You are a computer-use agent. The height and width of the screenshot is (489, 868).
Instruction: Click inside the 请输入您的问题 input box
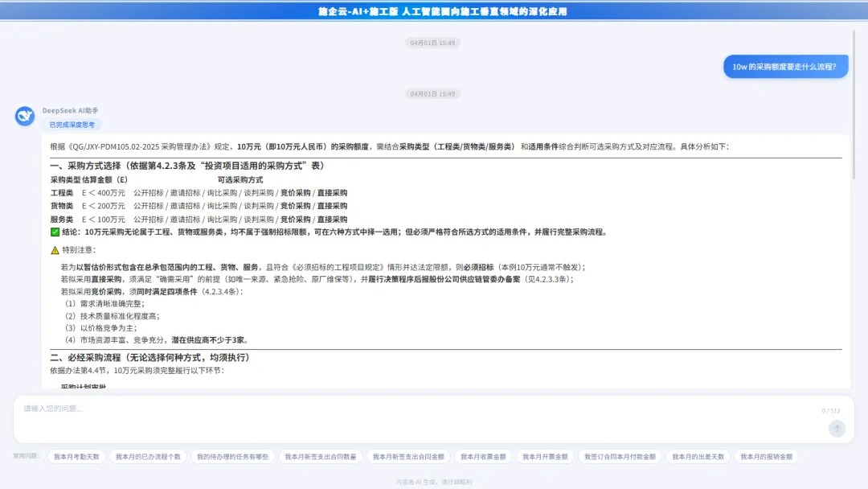tap(321, 412)
